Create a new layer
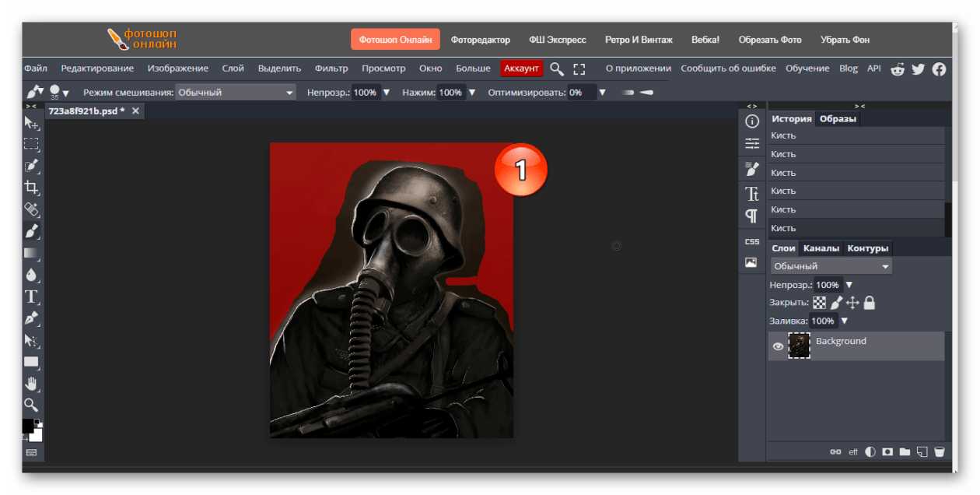The width and height of the screenshot is (980, 495). click(922, 451)
